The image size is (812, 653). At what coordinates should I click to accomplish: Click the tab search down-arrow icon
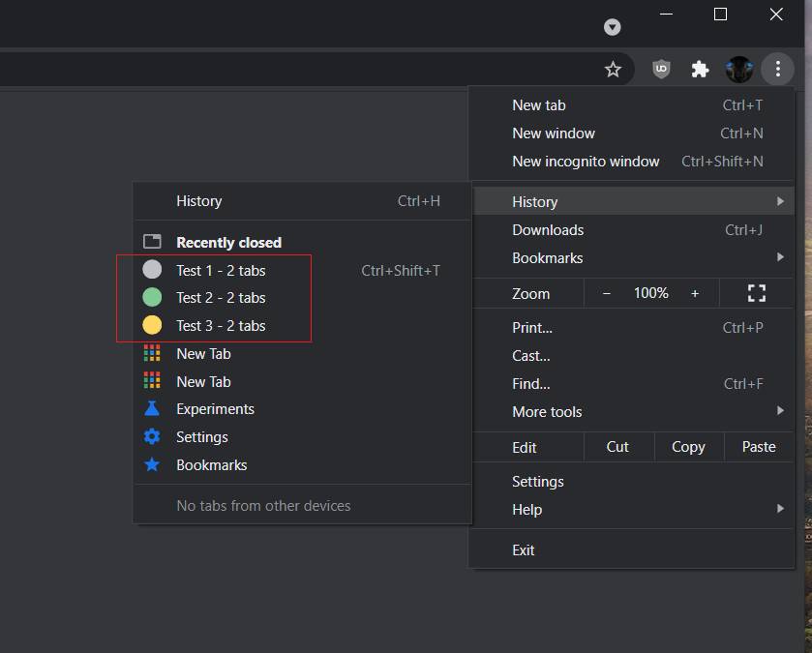612,27
